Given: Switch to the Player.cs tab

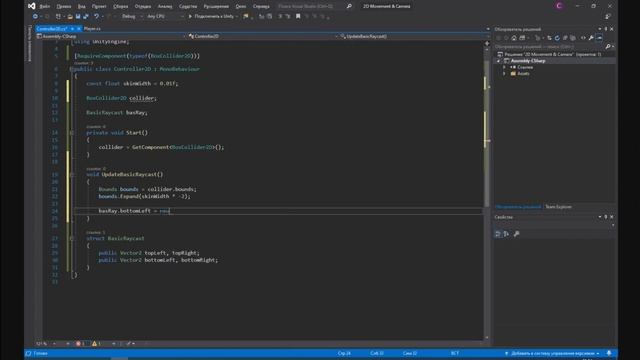Looking at the screenshot, I should pos(92,29).
